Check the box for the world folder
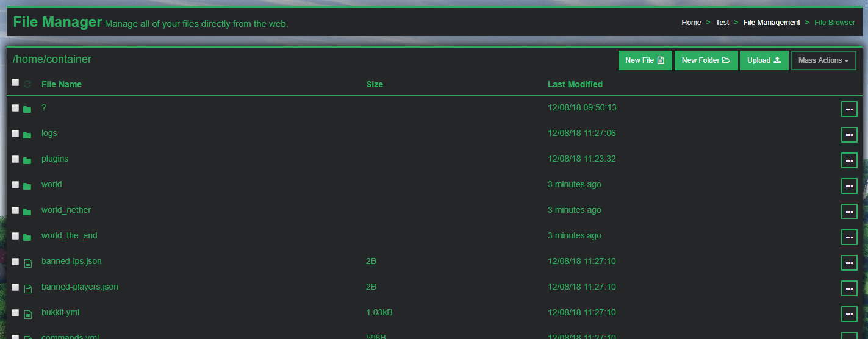 click(15, 185)
